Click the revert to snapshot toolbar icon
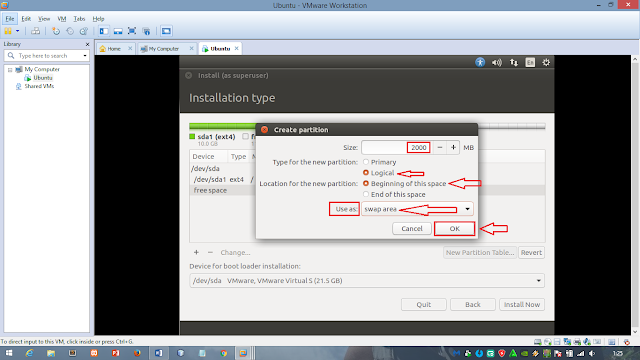The height and width of the screenshot is (360, 640). [70, 31]
